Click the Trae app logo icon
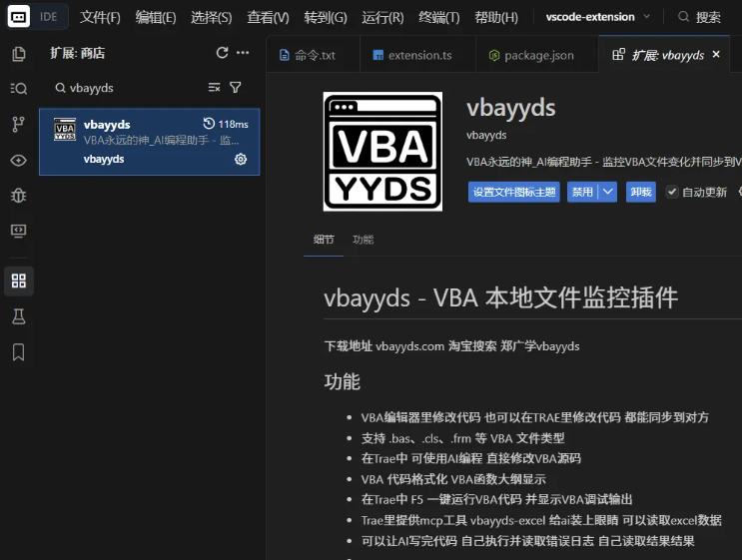 (18, 17)
